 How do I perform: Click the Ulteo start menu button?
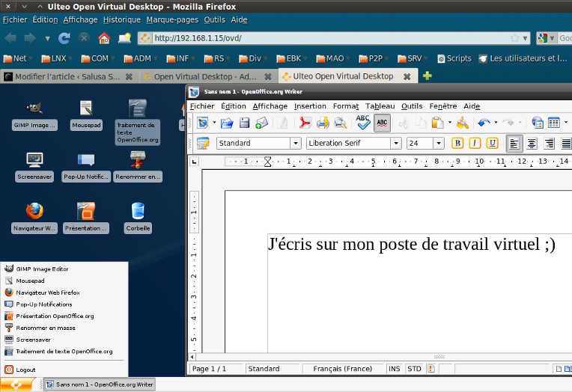point(16,385)
